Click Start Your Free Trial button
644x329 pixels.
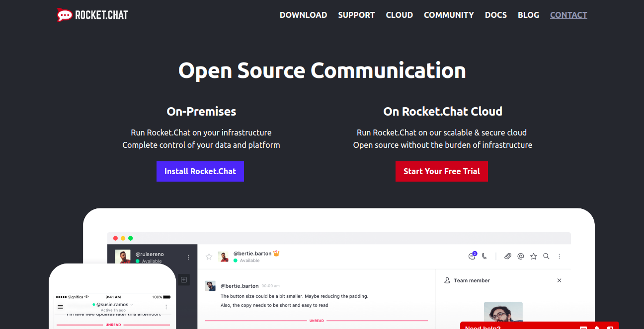tap(442, 171)
